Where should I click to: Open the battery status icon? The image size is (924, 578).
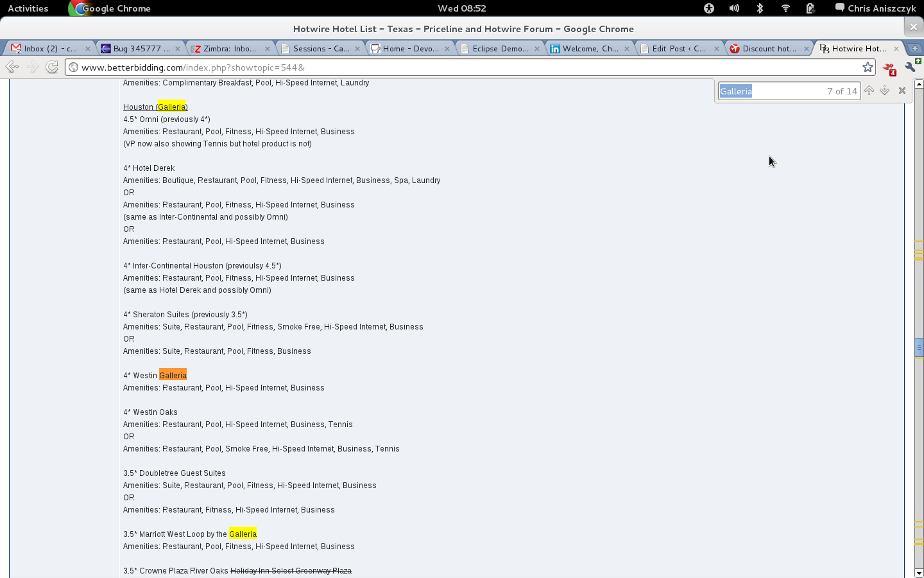810,8
